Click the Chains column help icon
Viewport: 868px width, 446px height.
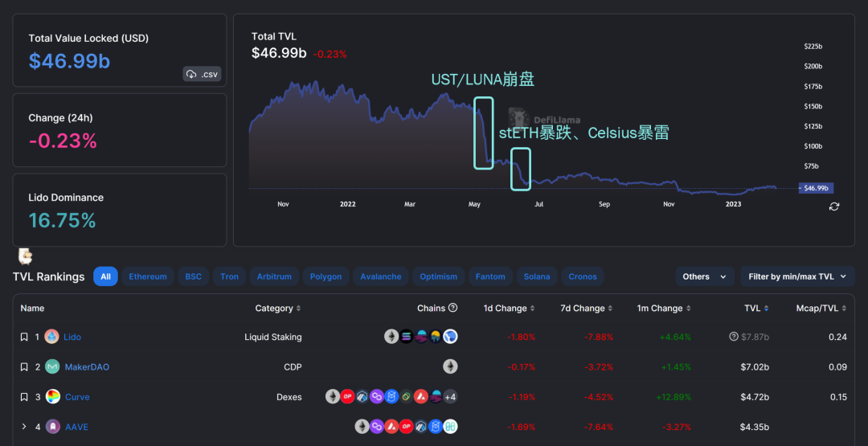452,308
